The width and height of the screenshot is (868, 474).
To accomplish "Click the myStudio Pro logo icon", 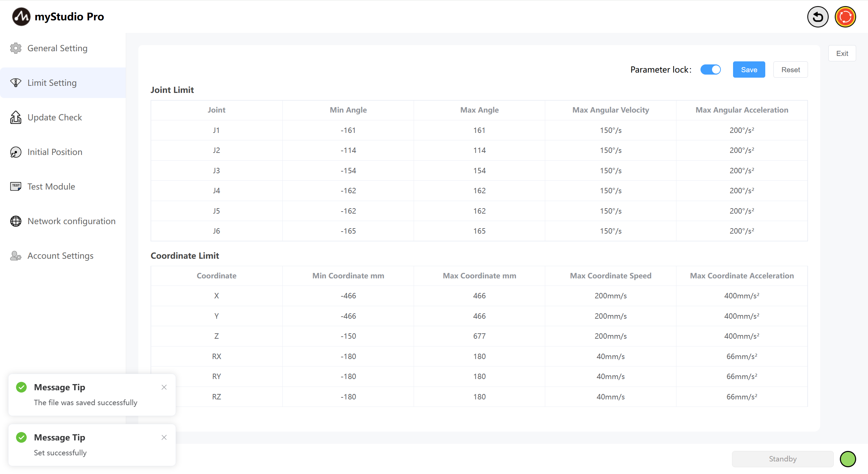I will click(x=21, y=17).
